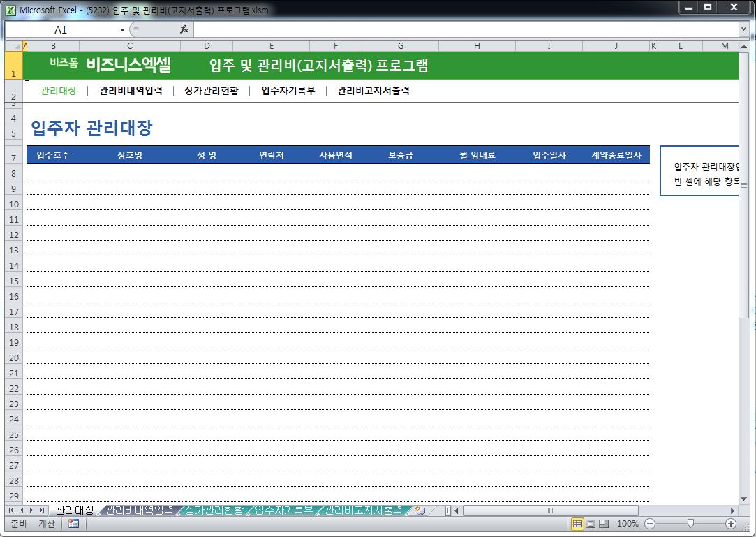Select column J header
756x537 pixels.
click(x=616, y=46)
